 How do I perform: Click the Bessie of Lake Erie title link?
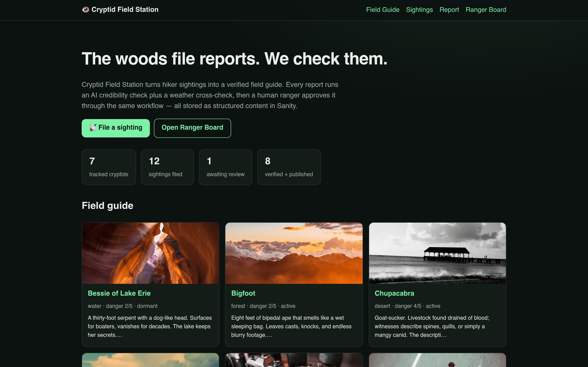[119, 293]
